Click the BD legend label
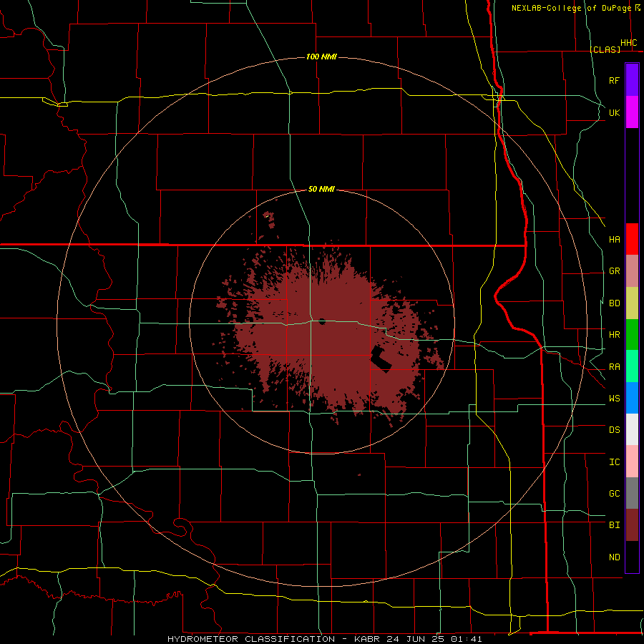 pyautogui.click(x=614, y=303)
